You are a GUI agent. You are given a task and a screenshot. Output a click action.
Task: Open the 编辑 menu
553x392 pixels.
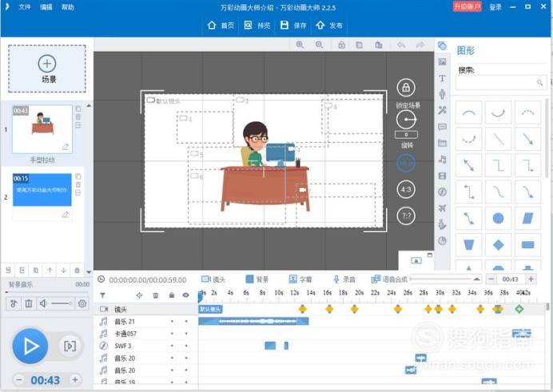[46, 7]
